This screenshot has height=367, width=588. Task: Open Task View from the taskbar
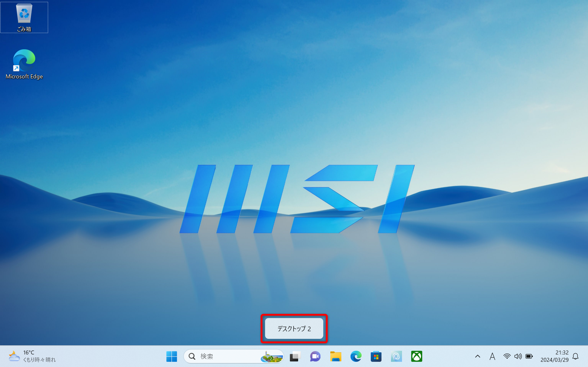click(x=294, y=356)
